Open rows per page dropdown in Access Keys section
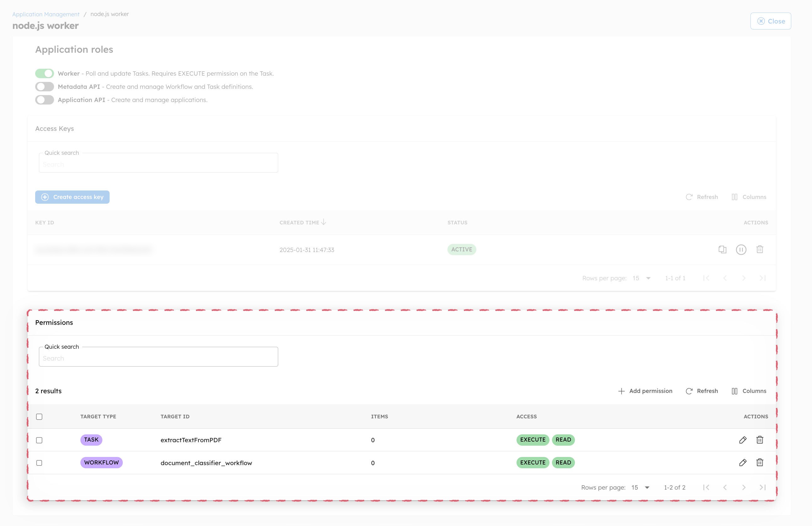812x526 pixels. coord(640,278)
